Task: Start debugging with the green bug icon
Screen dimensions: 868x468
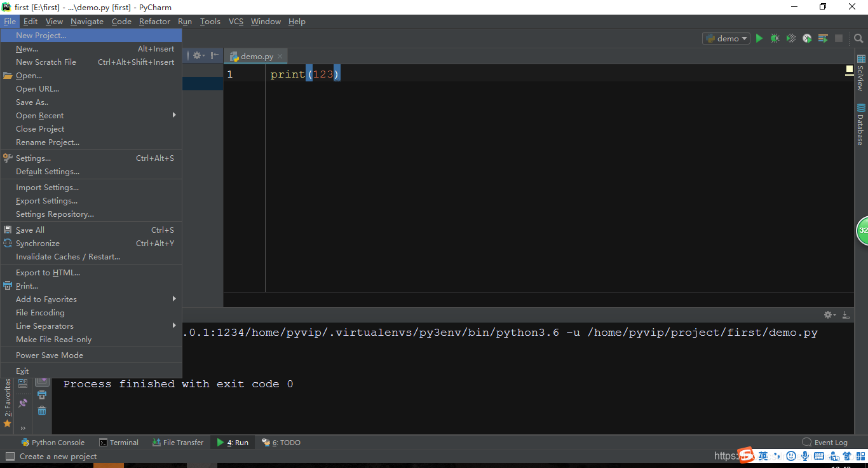Action: [x=775, y=38]
